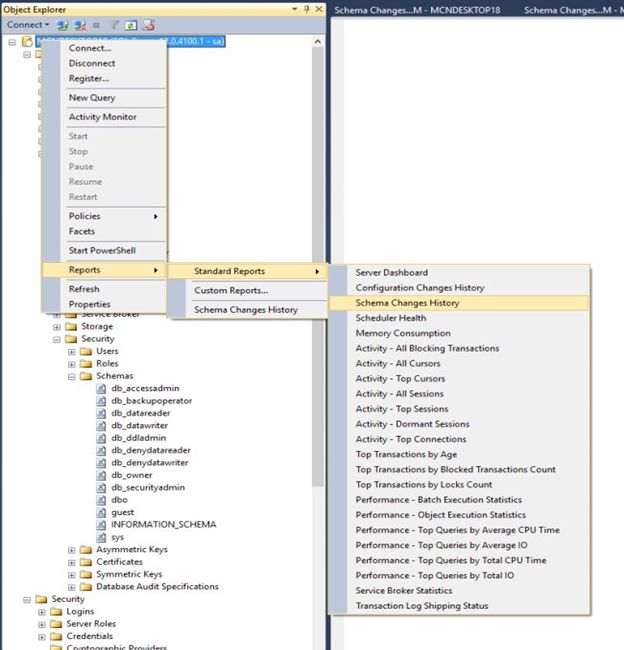
Task: Collapse the database Security folder
Action: click(57, 340)
